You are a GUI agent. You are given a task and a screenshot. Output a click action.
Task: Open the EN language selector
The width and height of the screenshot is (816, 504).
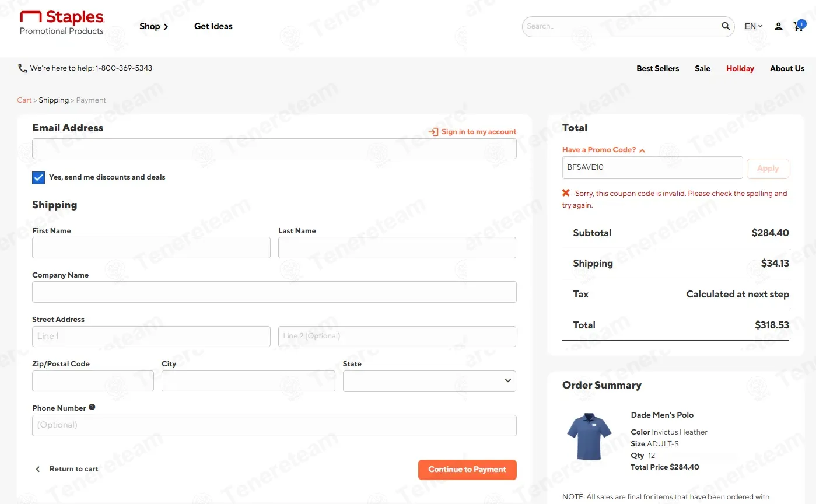[x=754, y=26]
